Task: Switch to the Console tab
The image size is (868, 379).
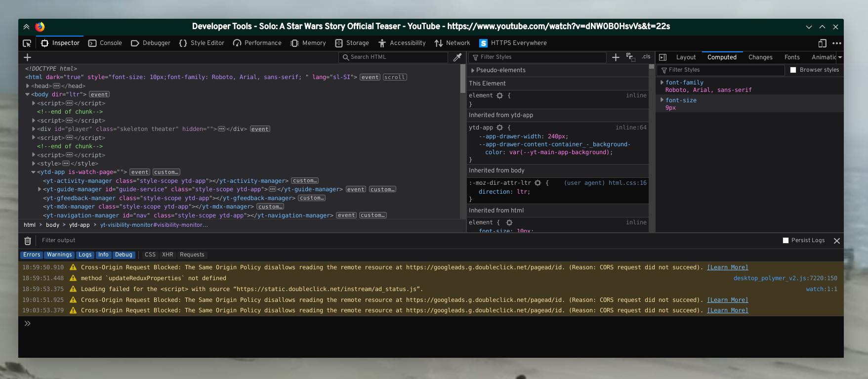Action: coord(105,43)
